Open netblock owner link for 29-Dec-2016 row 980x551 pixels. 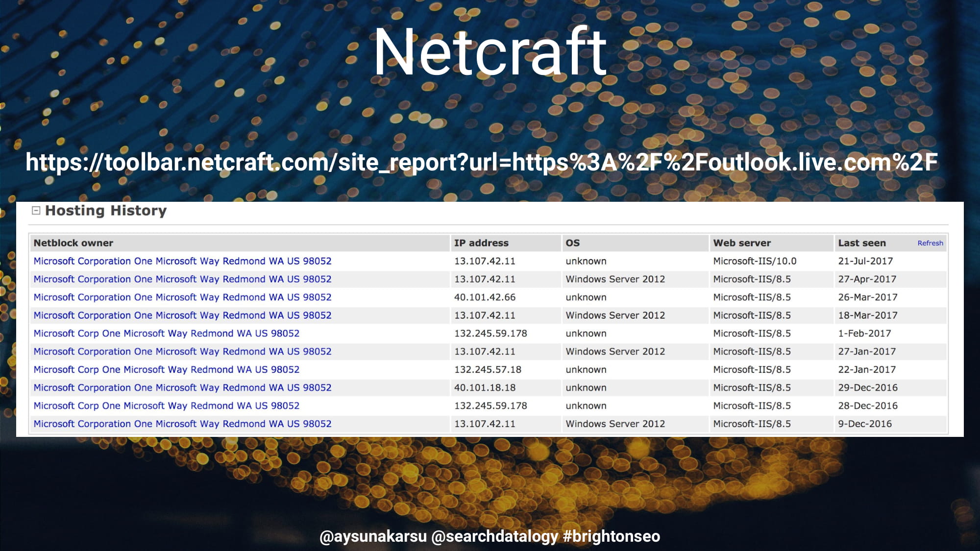tap(182, 388)
